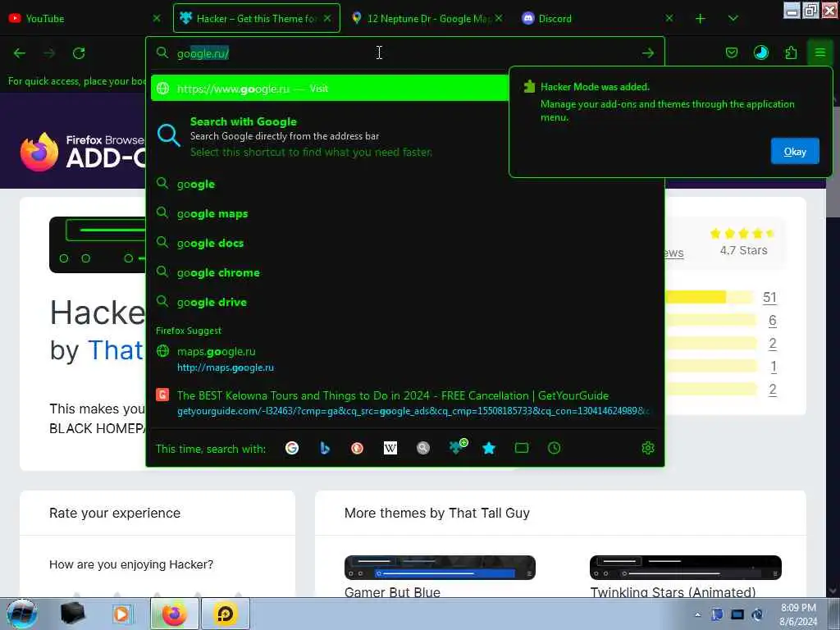The image size is (840, 630).
Task: Close the YouTube tab
Action: point(157,18)
